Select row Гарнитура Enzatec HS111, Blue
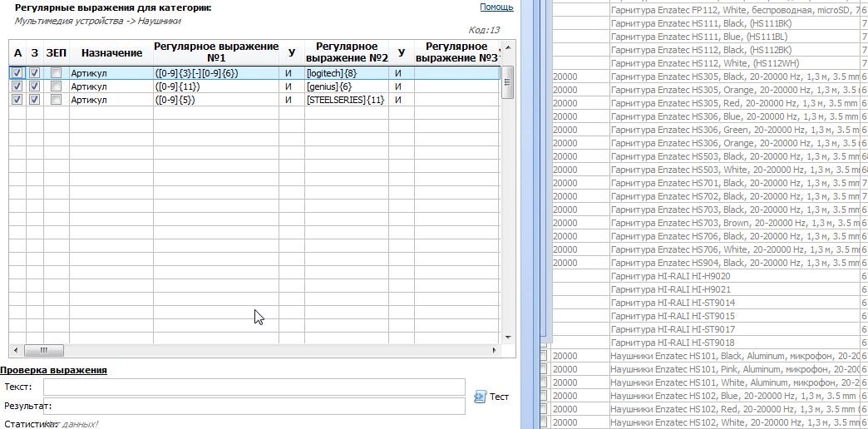Viewport: 868px width, 429px height. (x=735, y=37)
